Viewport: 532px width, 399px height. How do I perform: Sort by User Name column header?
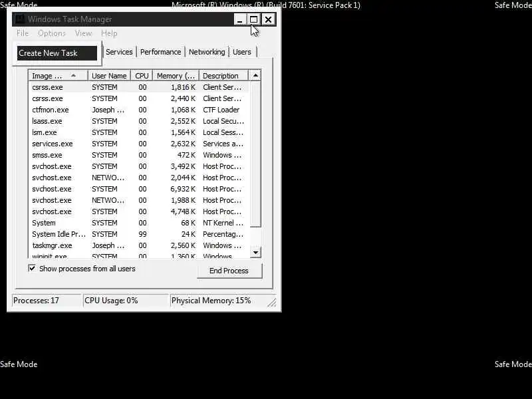[109, 76]
